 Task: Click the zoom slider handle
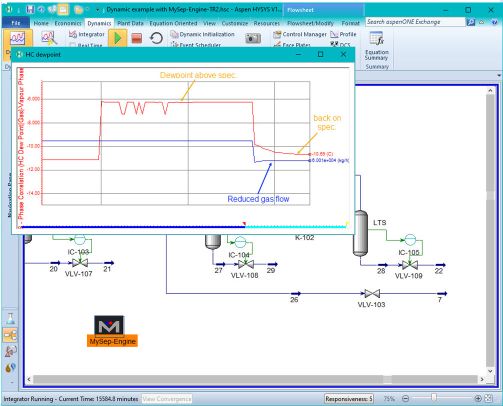434,398
